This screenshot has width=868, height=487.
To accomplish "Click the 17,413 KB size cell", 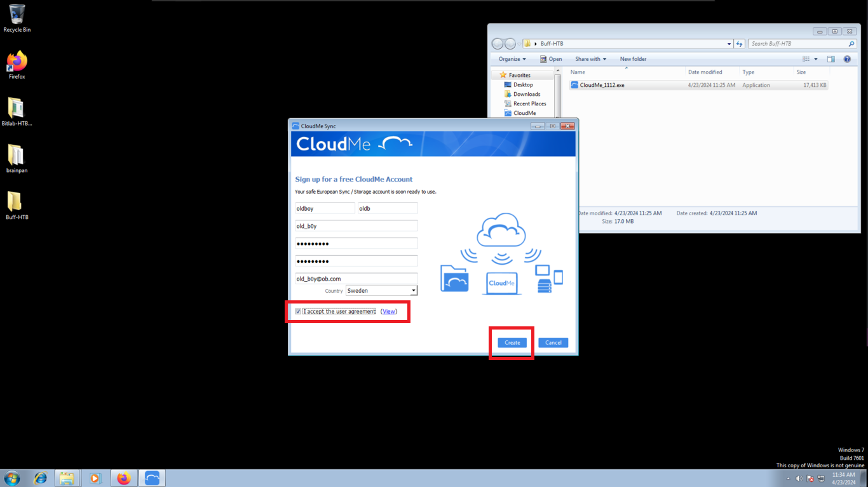I will click(815, 85).
